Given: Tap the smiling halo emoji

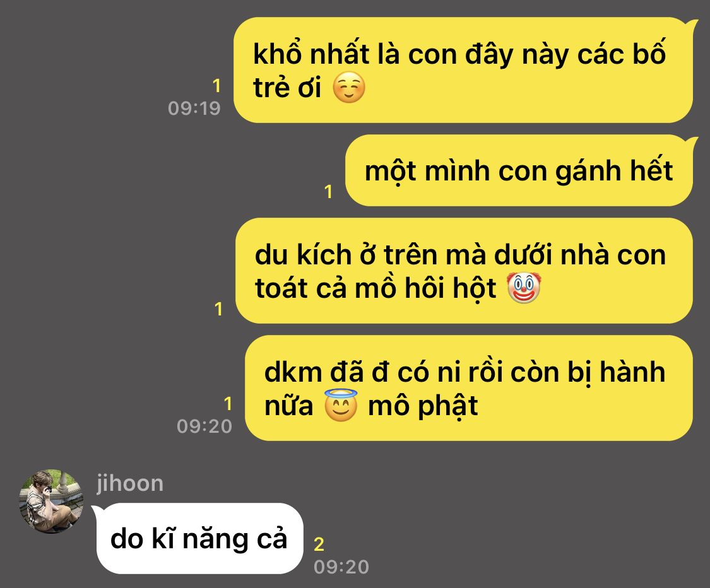Looking at the screenshot, I should pos(341,405).
